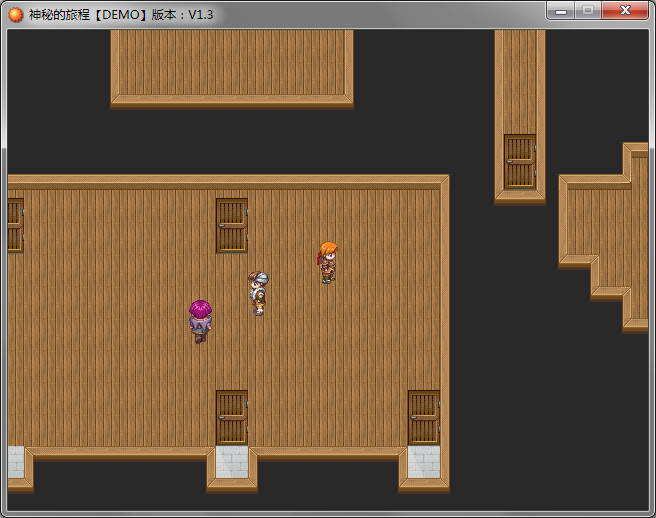This screenshot has height=518, width=656.
Task: Enter the bottom-right door of the main room
Action: [x=423, y=417]
